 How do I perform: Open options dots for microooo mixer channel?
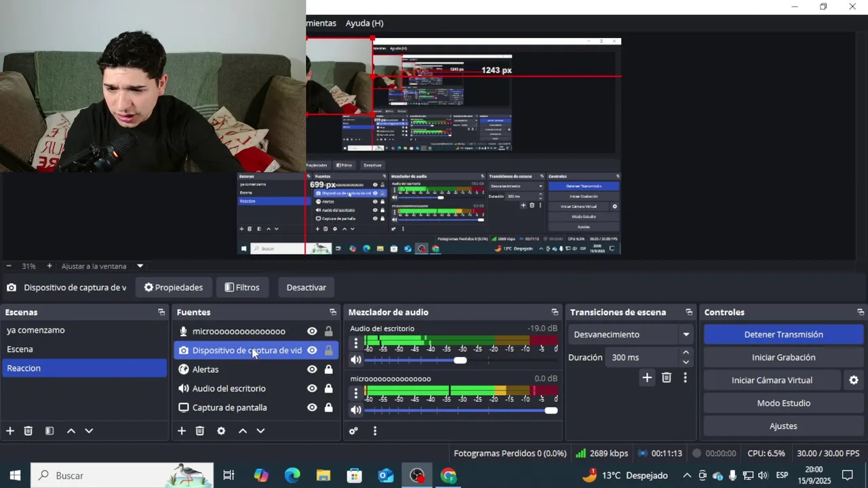[356, 394]
